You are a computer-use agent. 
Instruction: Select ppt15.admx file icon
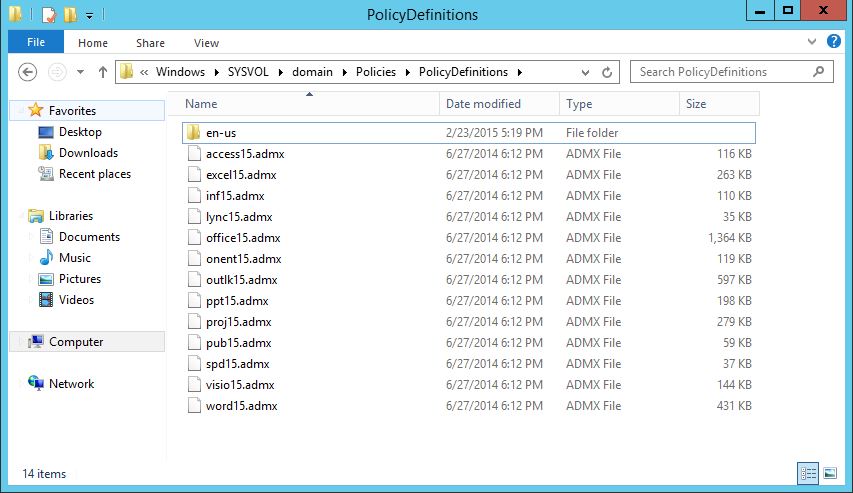[194, 301]
